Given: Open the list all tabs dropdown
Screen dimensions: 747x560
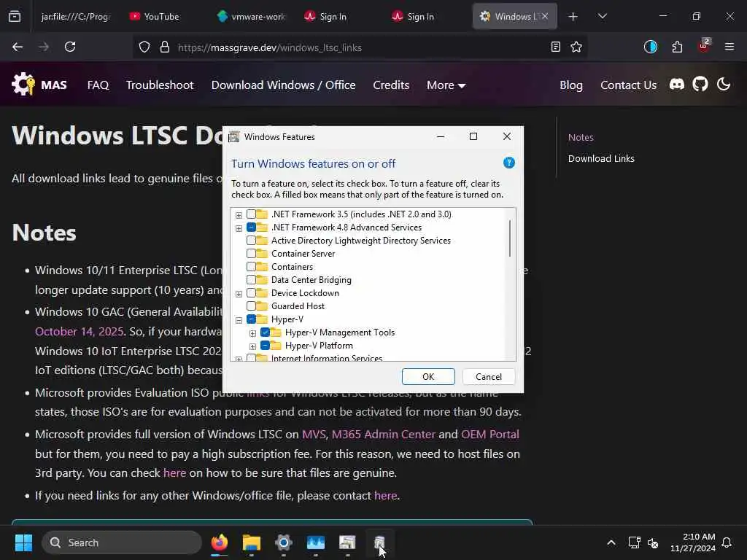Looking at the screenshot, I should pyautogui.click(x=602, y=16).
